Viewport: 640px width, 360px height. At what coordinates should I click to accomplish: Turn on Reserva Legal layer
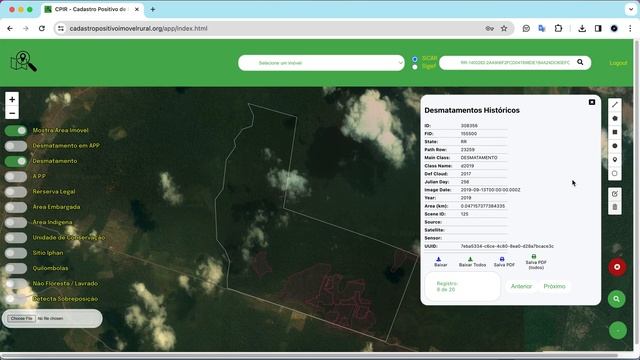click(16, 192)
